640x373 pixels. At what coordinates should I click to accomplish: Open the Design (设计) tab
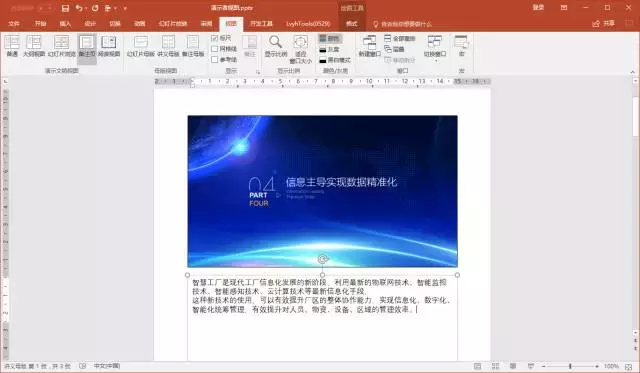point(90,24)
